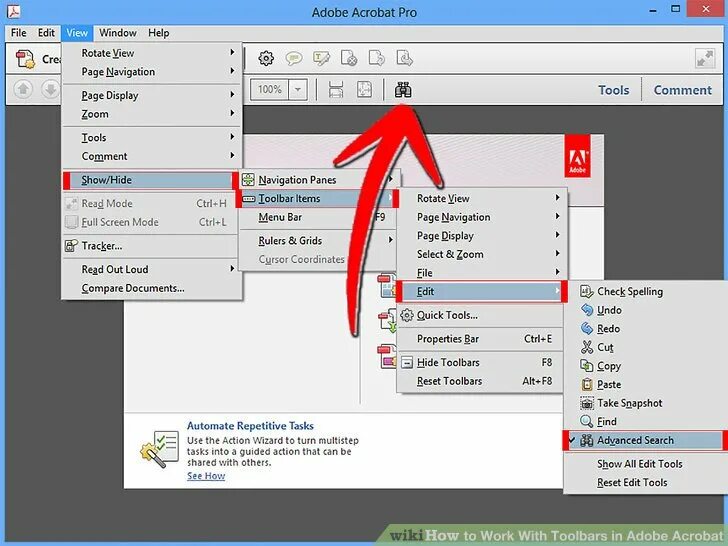728x546 pixels.
Task: Click Hide Toolbars menu entry
Action: click(481, 362)
